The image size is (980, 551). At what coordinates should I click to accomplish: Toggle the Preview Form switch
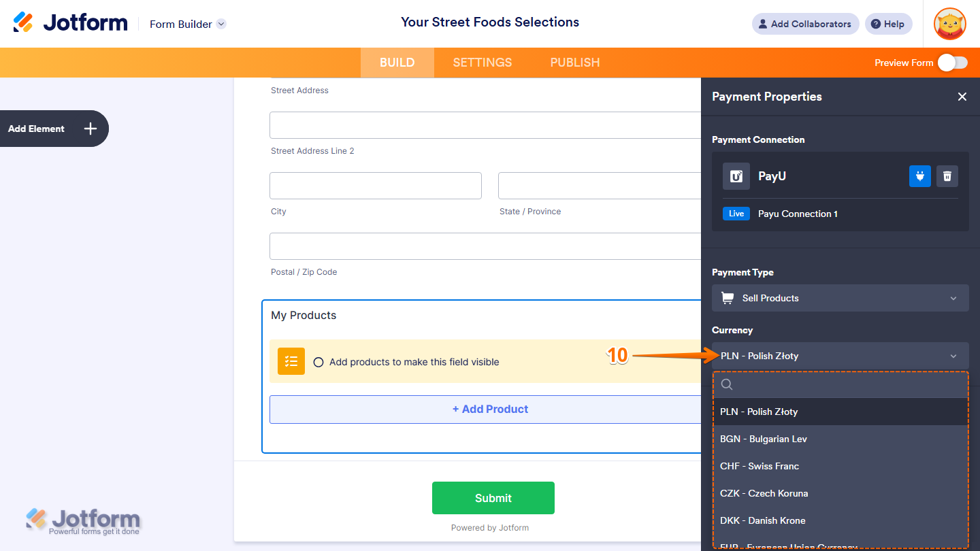952,63
